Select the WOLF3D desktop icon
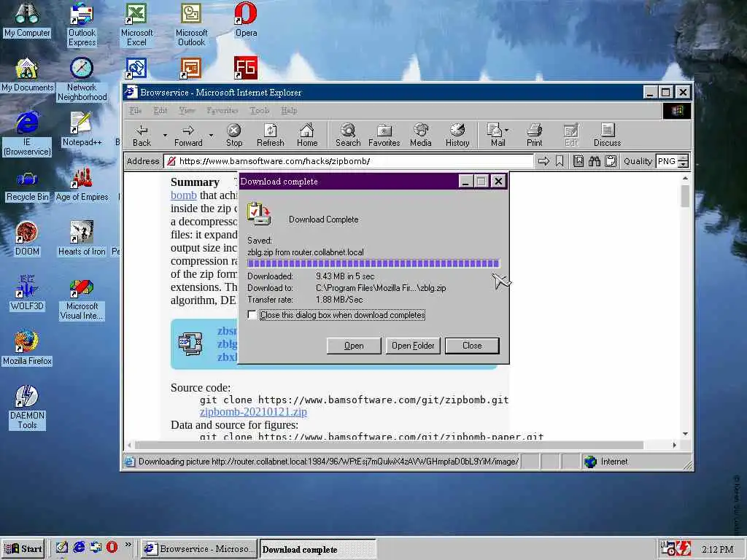The height and width of the screenshot is (560, 747). (x=27, y=293)
